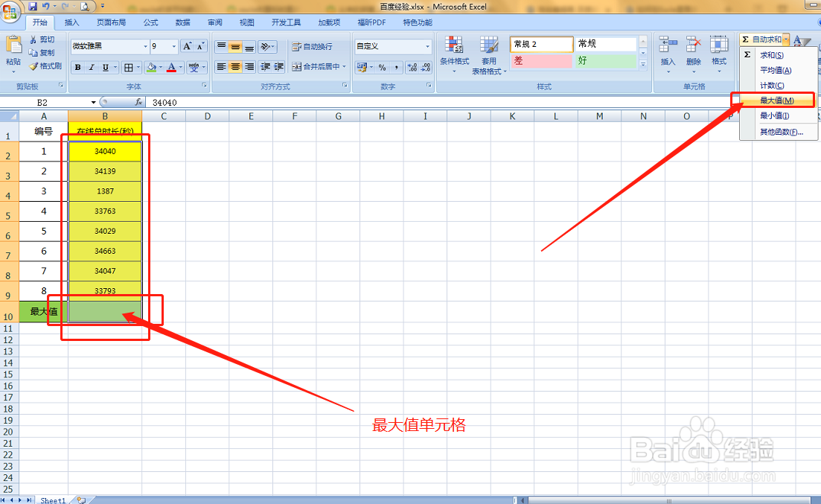Align text to bottom

249,47
